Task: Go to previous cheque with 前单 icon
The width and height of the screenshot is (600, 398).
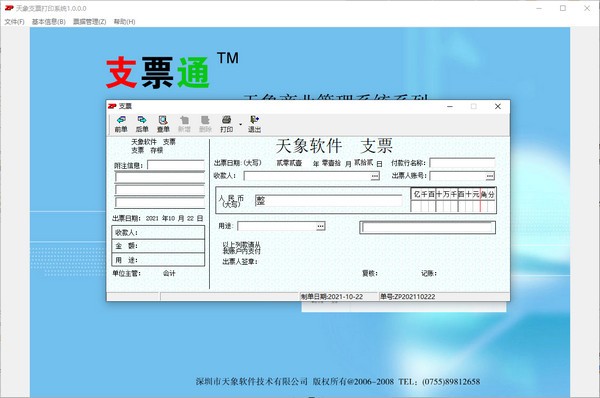Action: [121, 124]
